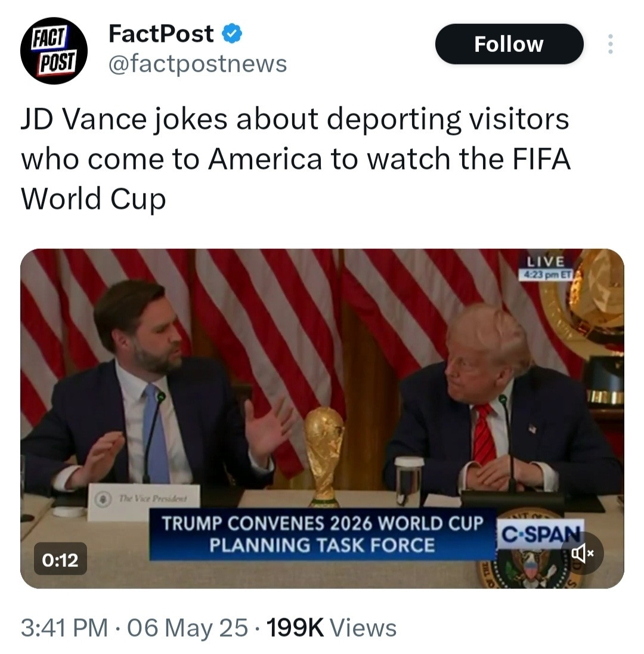This screenshot has height=654, width=644.
Task: Click the Trump Convenes 2026 World Cup chyron
Action: 323,534
